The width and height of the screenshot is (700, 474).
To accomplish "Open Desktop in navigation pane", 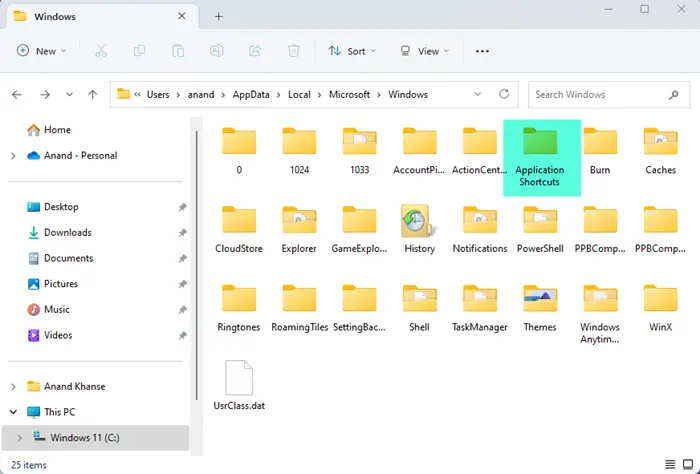I will (53, 207).
